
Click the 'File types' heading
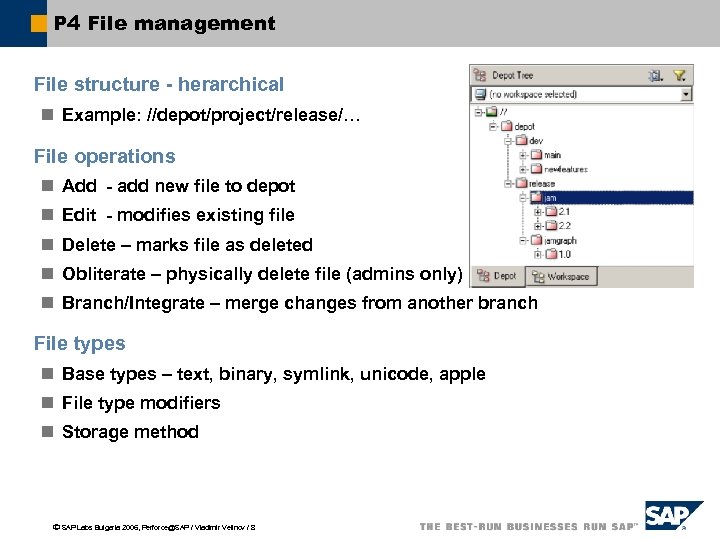[79, 344]
